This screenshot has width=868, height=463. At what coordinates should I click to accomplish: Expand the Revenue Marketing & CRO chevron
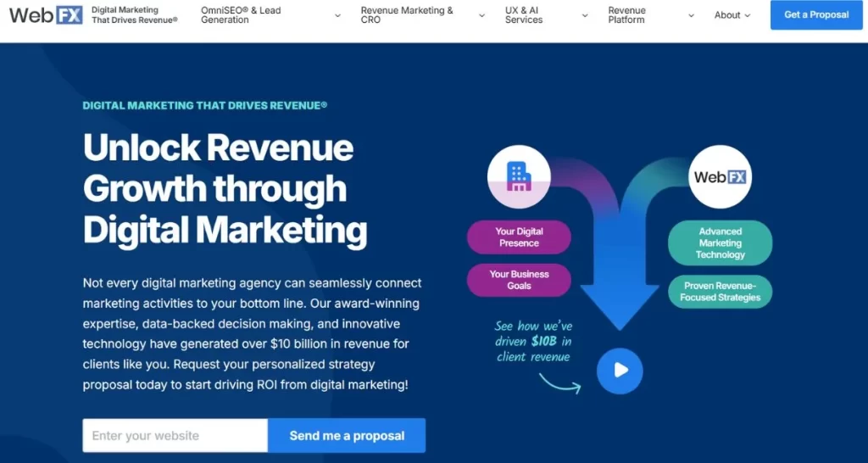point(481,15)
